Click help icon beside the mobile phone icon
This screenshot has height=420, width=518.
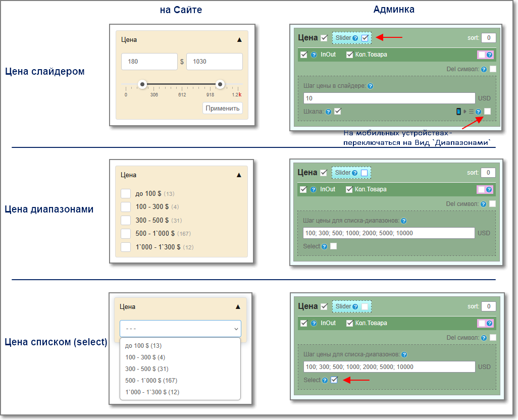[478, 112]
